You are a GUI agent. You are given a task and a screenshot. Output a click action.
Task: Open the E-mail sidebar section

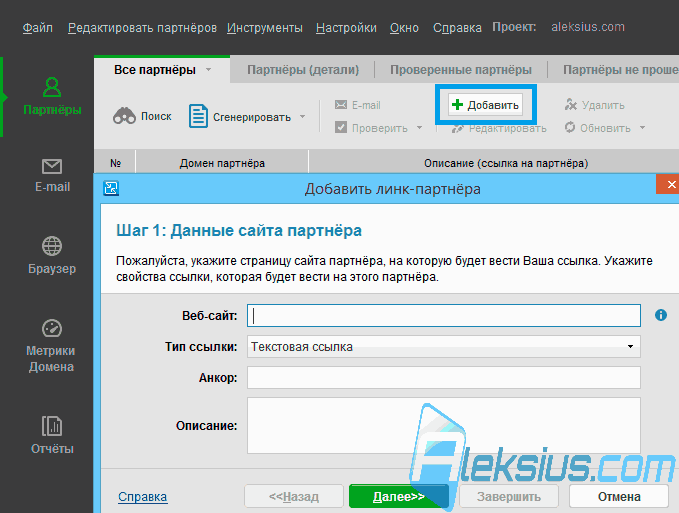52,176
